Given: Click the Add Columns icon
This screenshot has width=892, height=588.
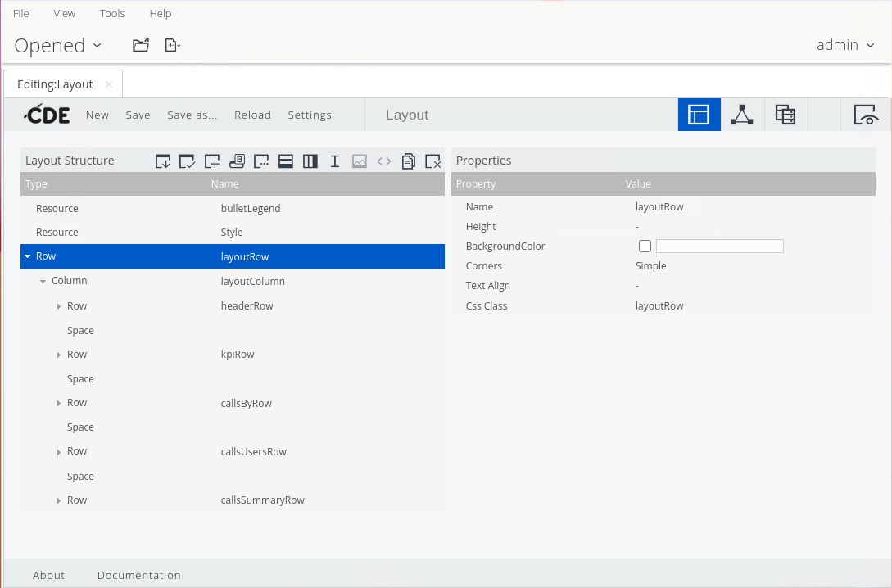Looking at the screenshot, I should (x=310, y=161).
